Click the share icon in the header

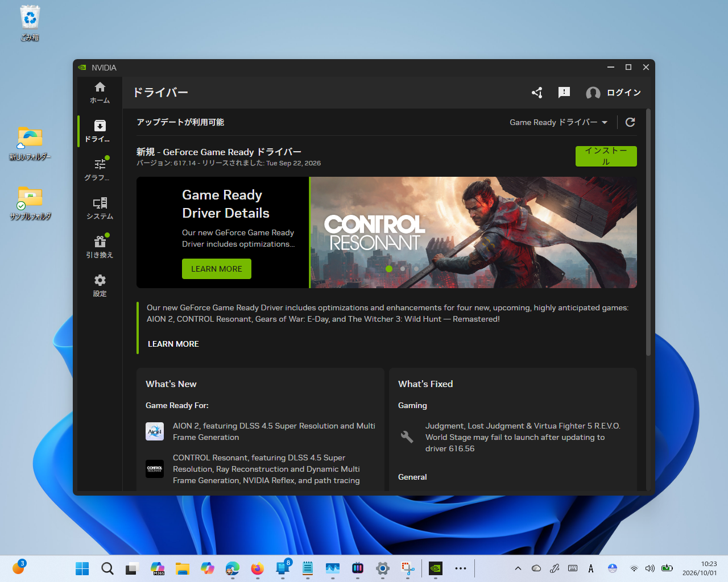point(537,93)
